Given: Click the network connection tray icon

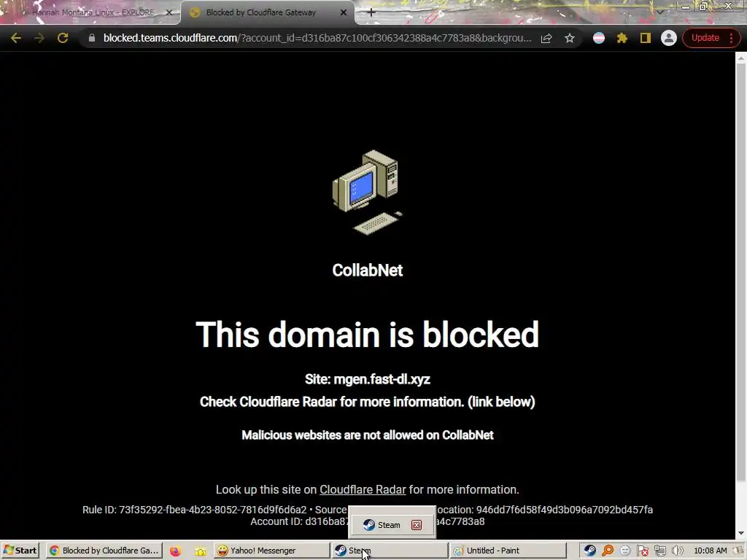Looking at the screenshot, I should pos(659,551).
